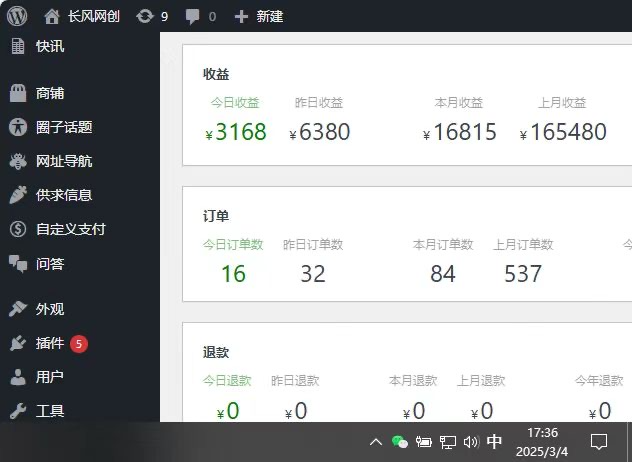Switch the 中 input method indicator

[494, 441]
